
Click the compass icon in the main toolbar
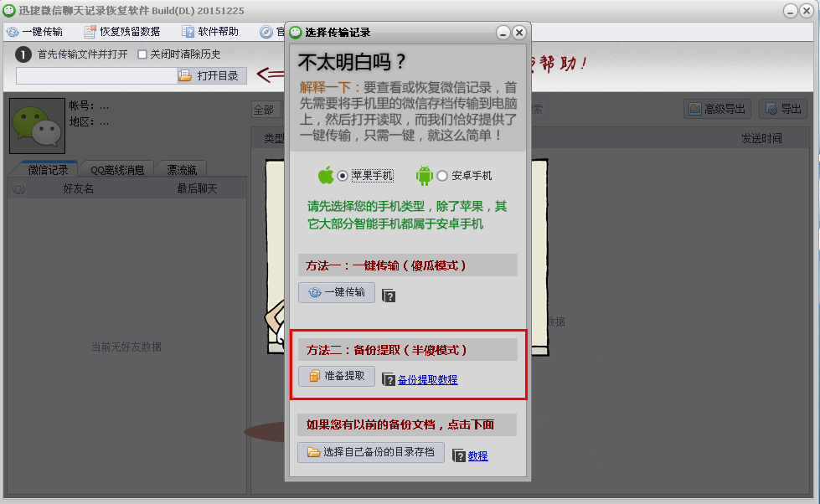click(x=266, y=32)
